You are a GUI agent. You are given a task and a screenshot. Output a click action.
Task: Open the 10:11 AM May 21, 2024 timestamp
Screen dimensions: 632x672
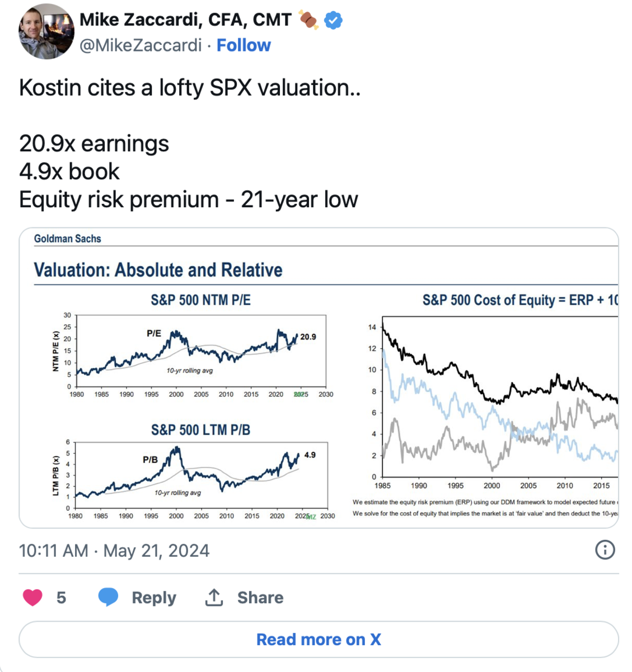click(x=114, y=550)
